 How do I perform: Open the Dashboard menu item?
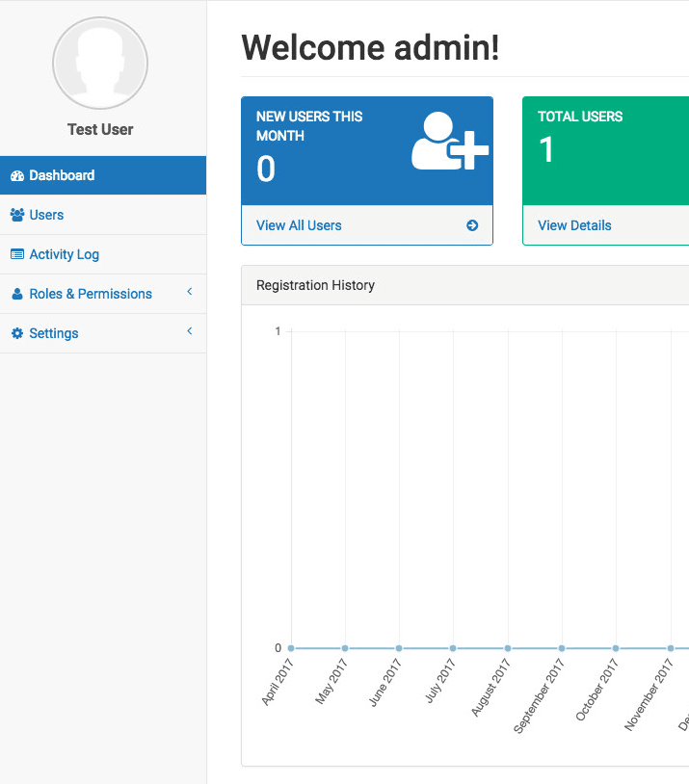pos(103,175)
